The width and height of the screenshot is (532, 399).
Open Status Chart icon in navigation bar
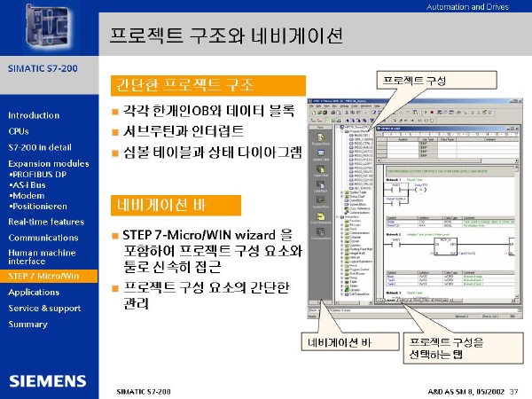pos(321,169)
